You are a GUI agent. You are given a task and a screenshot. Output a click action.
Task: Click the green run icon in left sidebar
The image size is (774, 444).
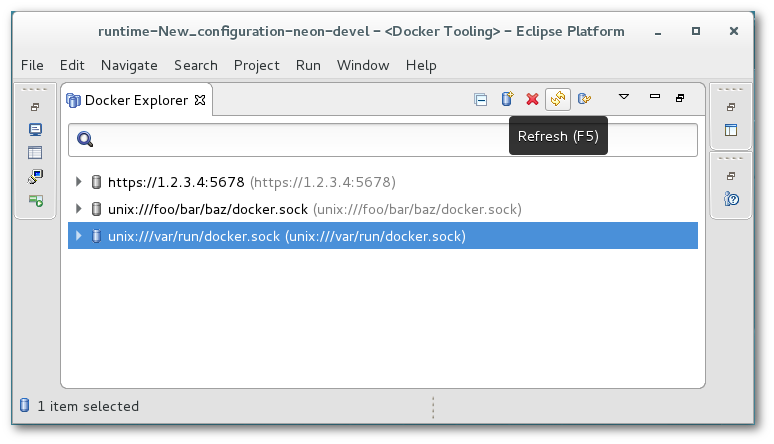(36, 200)
